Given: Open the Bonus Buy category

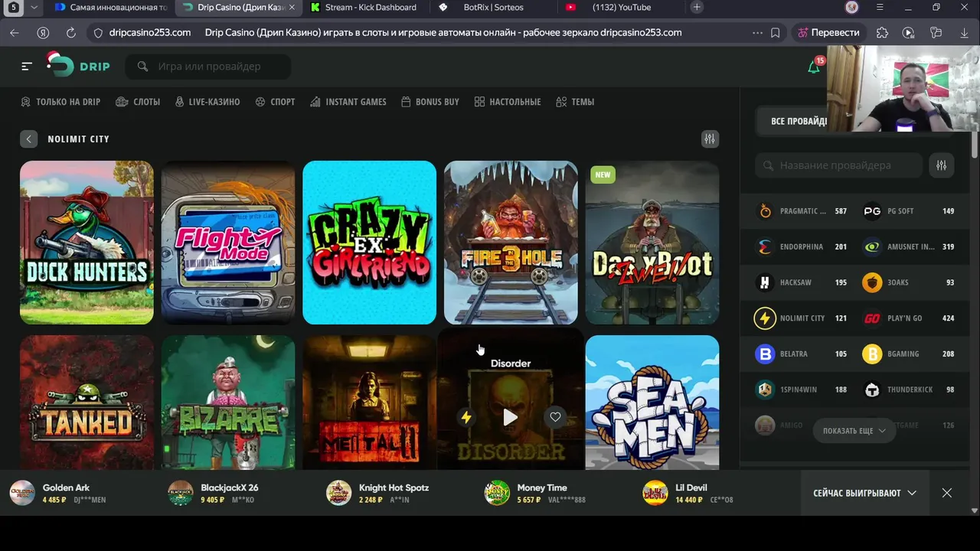Looking at the screenshot, I should point(430,102).
